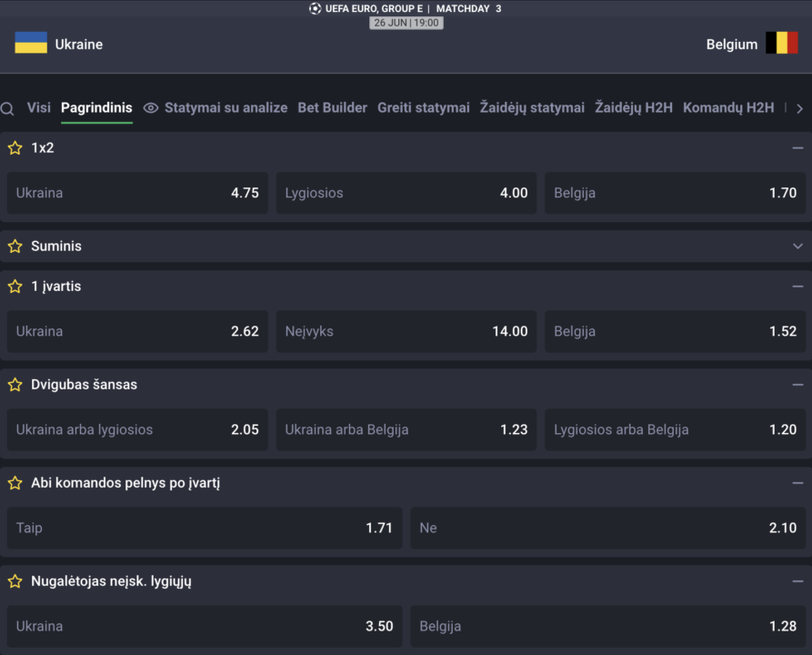Favorite the Dvigubas šansas market star
This screenshot has width=812, height=655.
coord(15,385)
